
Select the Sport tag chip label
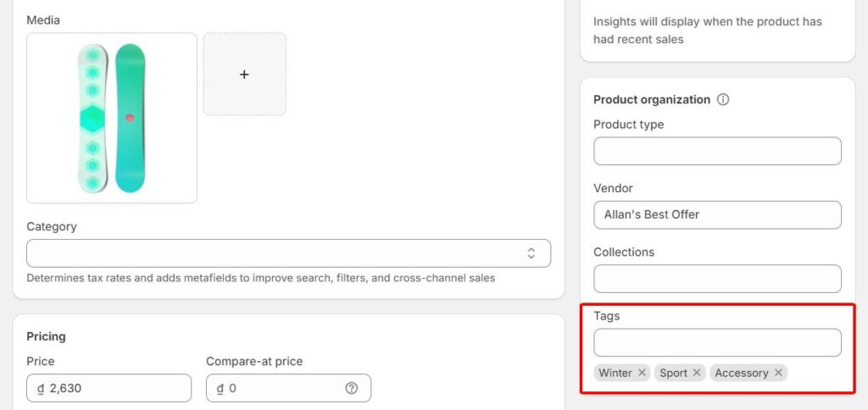tap(673, 373)
